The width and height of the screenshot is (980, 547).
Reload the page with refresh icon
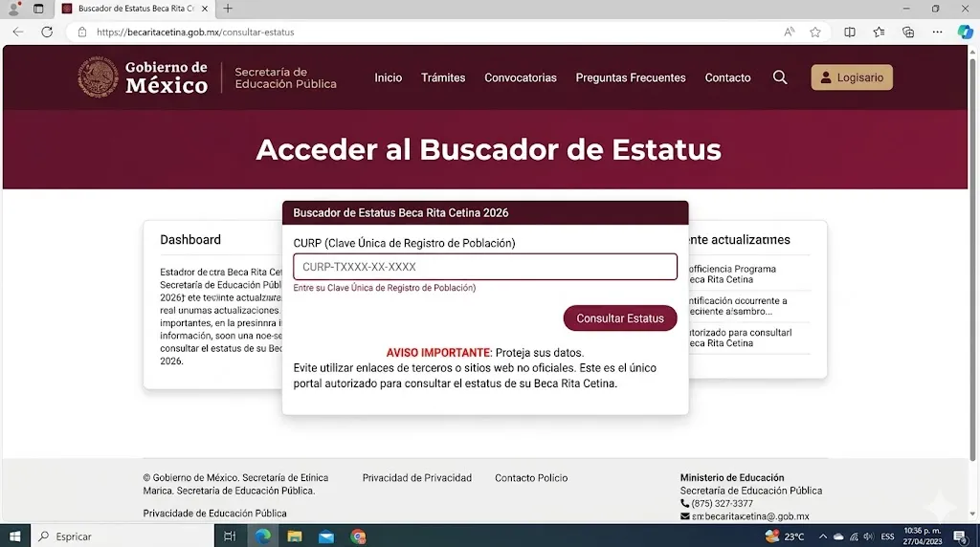[47, 32]
